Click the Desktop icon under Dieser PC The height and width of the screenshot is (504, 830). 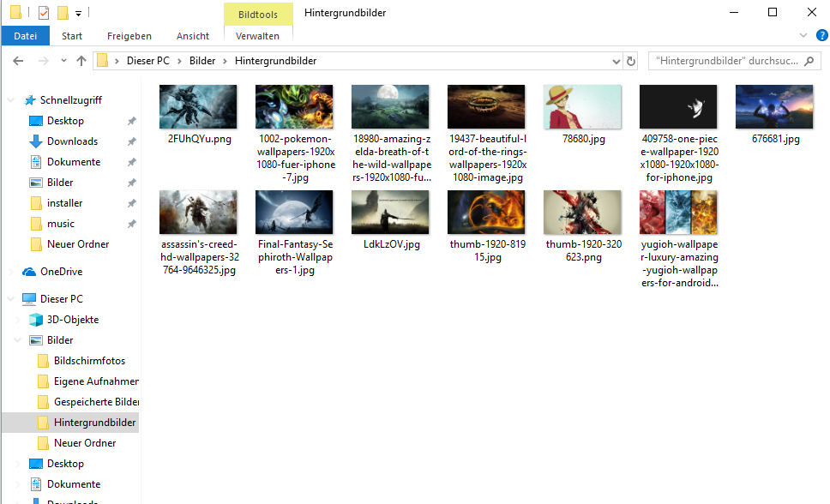(x=36, y=464)
